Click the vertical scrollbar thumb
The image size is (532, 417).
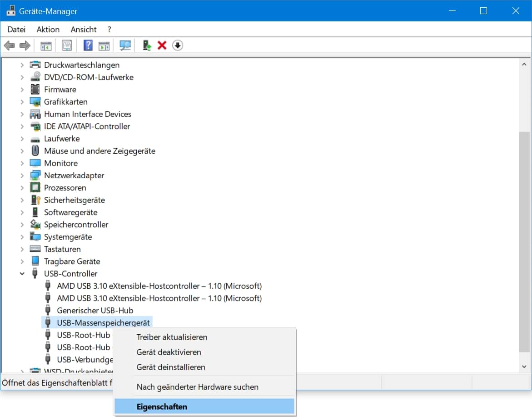[524, 242]
